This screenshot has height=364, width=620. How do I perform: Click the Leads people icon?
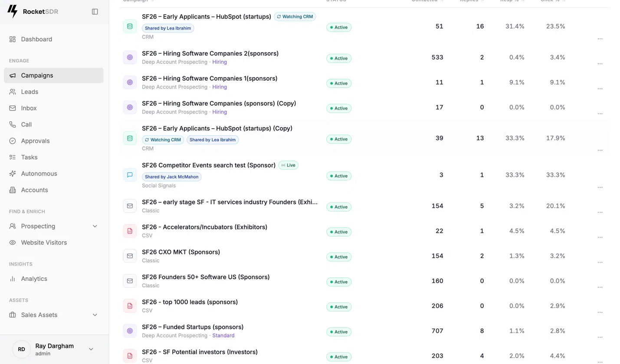(x=13, y=92)
